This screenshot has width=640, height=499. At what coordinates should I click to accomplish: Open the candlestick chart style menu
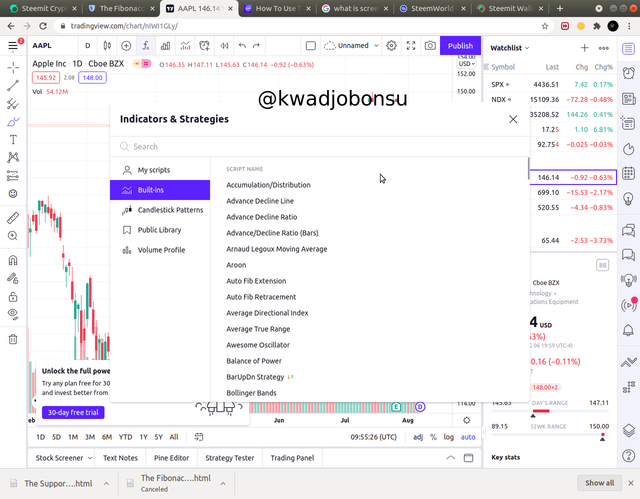coord(107,46)
